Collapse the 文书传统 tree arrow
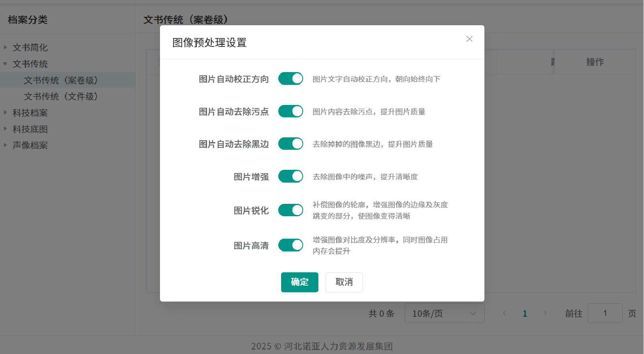Image resolution: width=644 pixels, height=354 pixels. click(x=5, y=64)
